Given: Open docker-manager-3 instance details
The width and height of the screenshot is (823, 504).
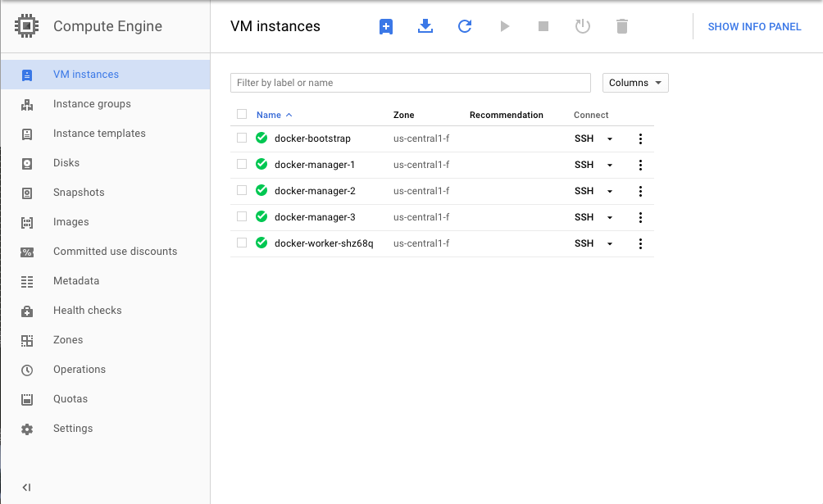Looking at the screenshot, I should pyautogui.click(x=315, y=217).
